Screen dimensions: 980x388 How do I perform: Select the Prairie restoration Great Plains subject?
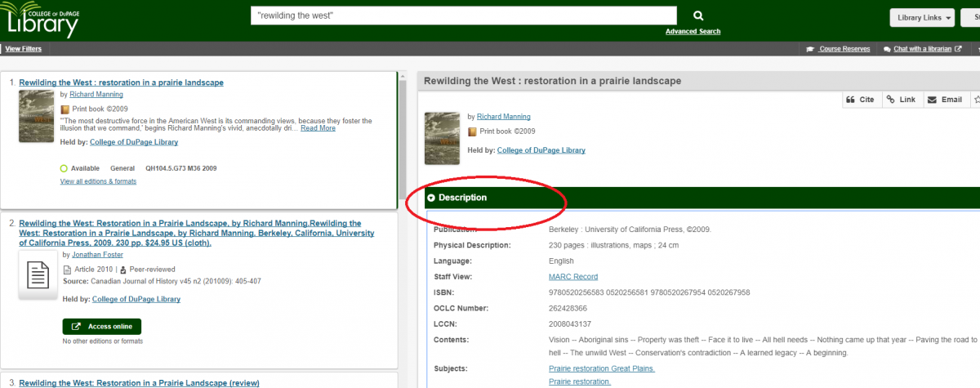(601, 368)
